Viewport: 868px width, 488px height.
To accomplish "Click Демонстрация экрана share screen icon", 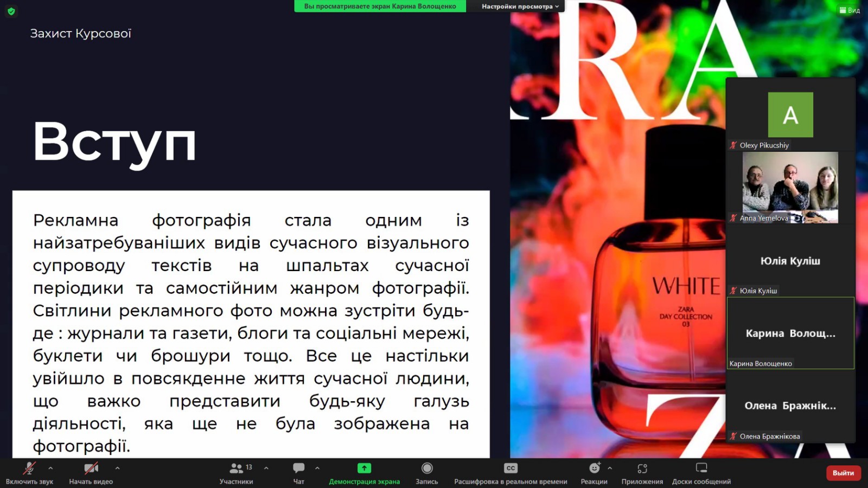I will click(364, 468).
